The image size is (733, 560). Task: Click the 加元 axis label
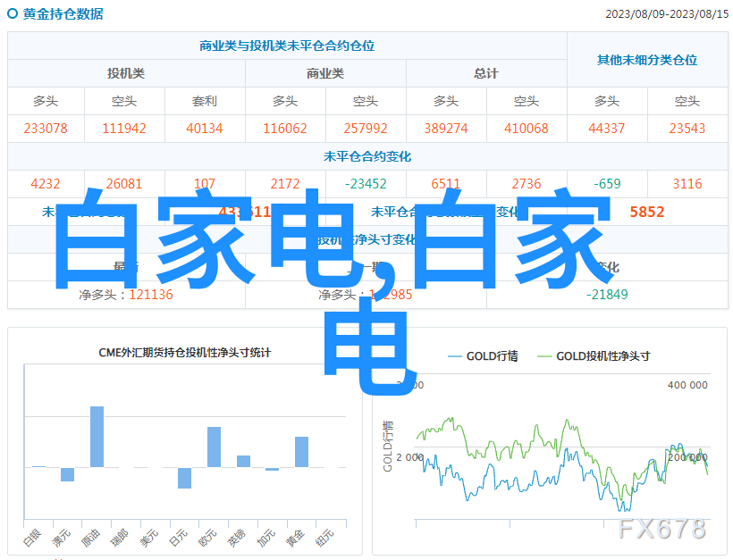tap(266, 538)
